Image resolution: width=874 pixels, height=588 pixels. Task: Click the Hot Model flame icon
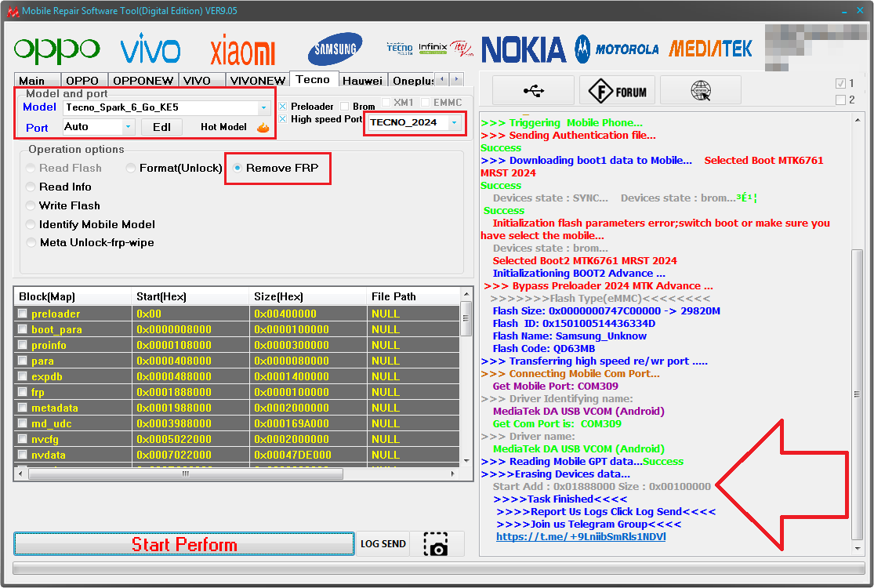263,128
